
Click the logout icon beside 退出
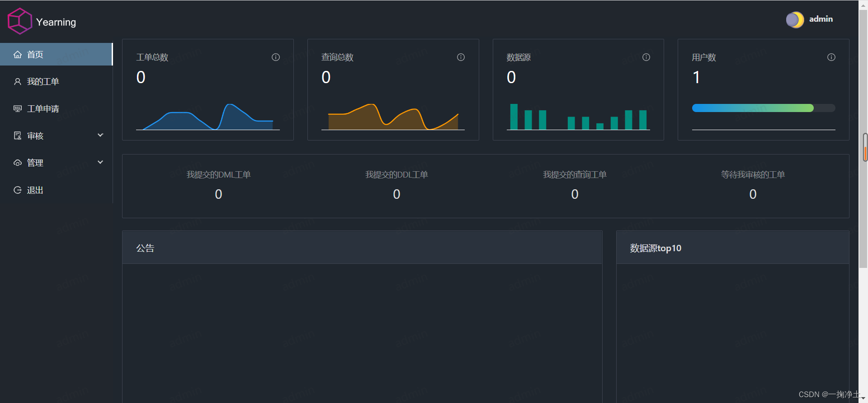(18, 190)
